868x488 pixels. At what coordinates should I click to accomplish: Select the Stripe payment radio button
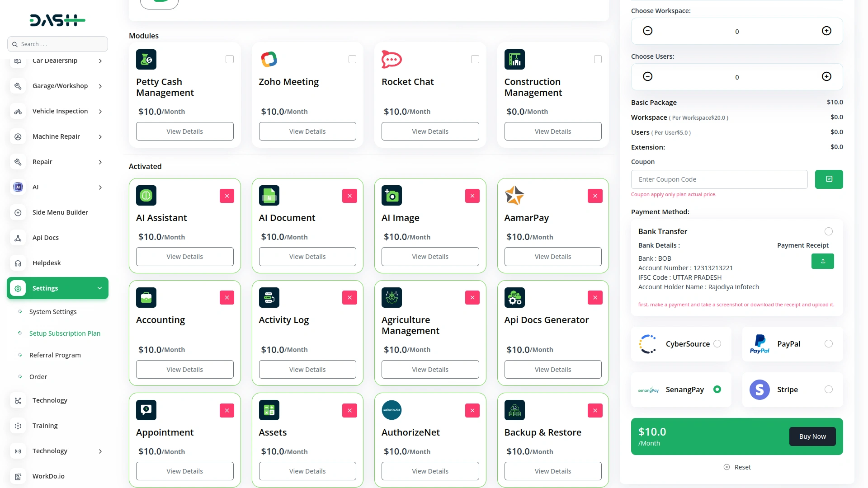click(x=829, y=389)
